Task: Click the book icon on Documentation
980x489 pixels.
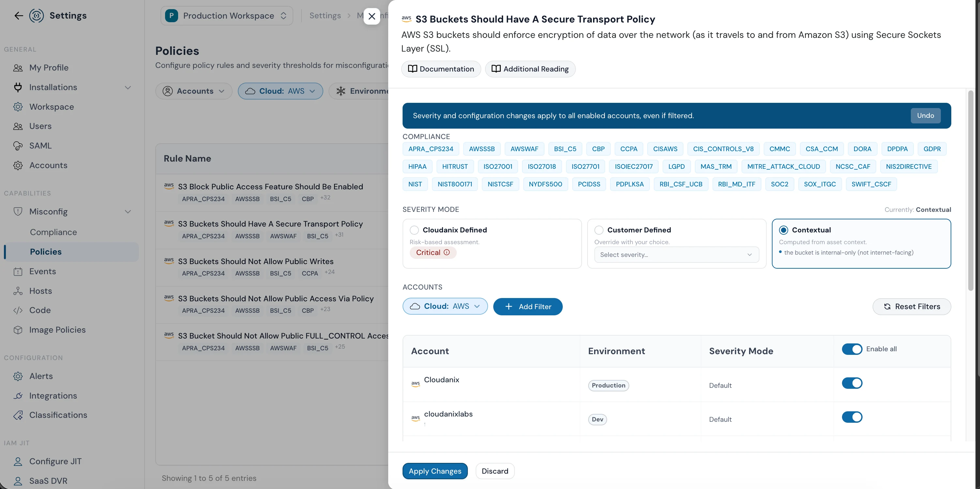Action: 412,69
